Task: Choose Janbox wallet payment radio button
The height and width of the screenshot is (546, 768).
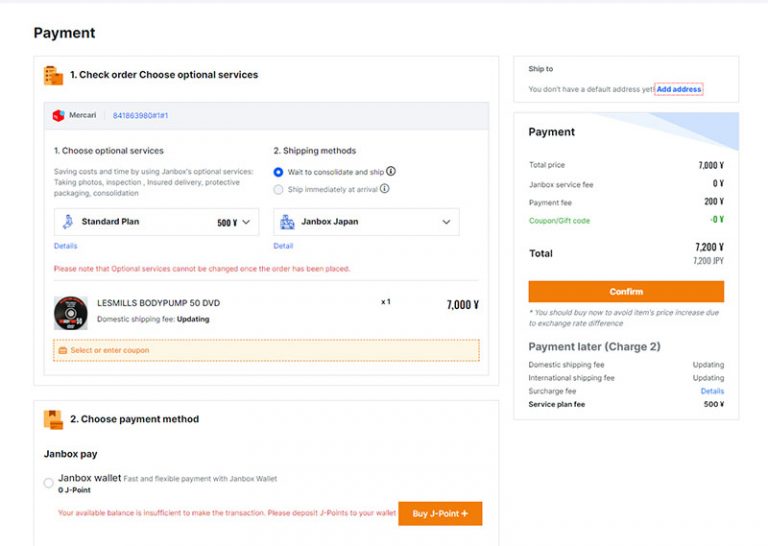Action: 49,483
